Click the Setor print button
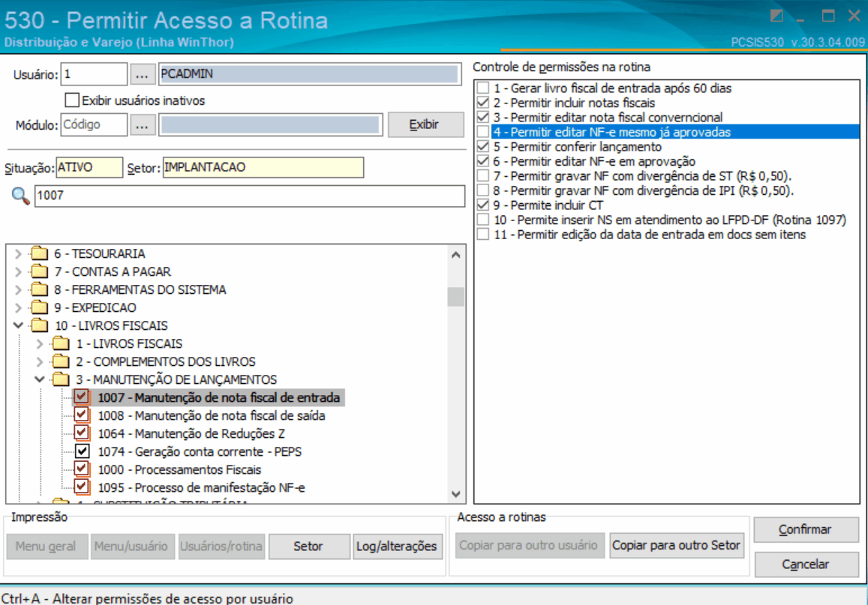 tap(309, 547)
